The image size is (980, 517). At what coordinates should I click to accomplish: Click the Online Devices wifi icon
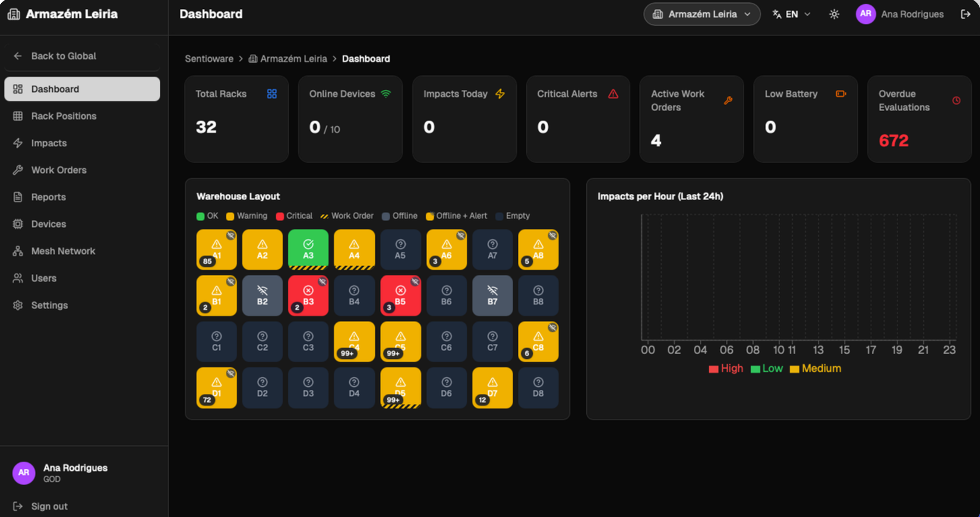point(386,94)
